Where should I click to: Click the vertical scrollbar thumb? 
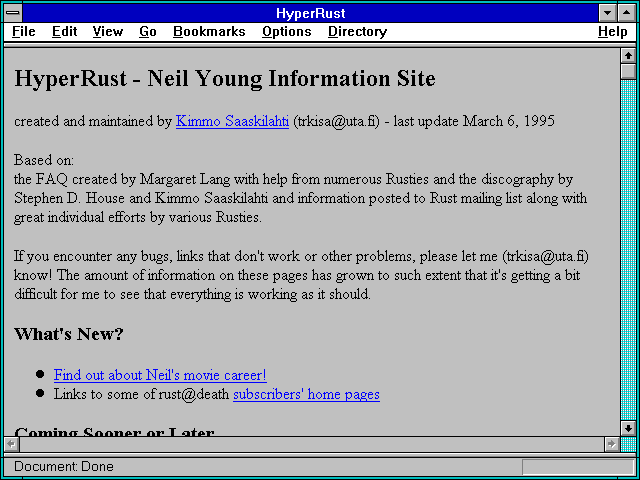click(628, 71)
